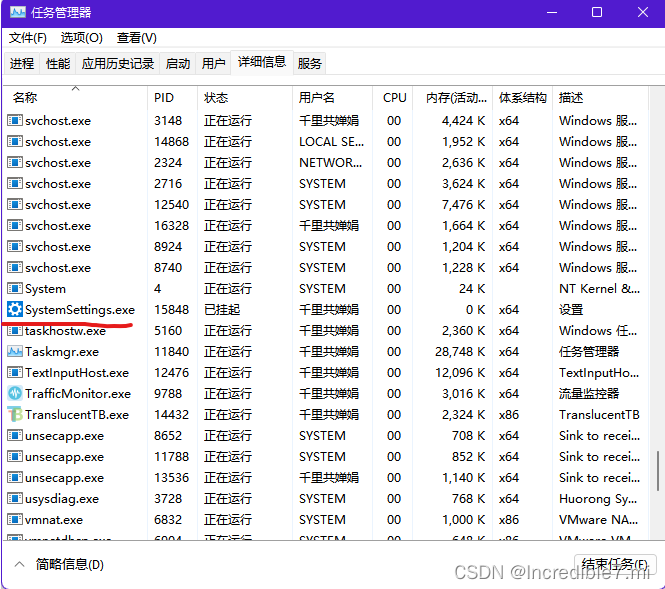
Task: Sort by the 内存(活动...) column header
Action: coord(453,98)
